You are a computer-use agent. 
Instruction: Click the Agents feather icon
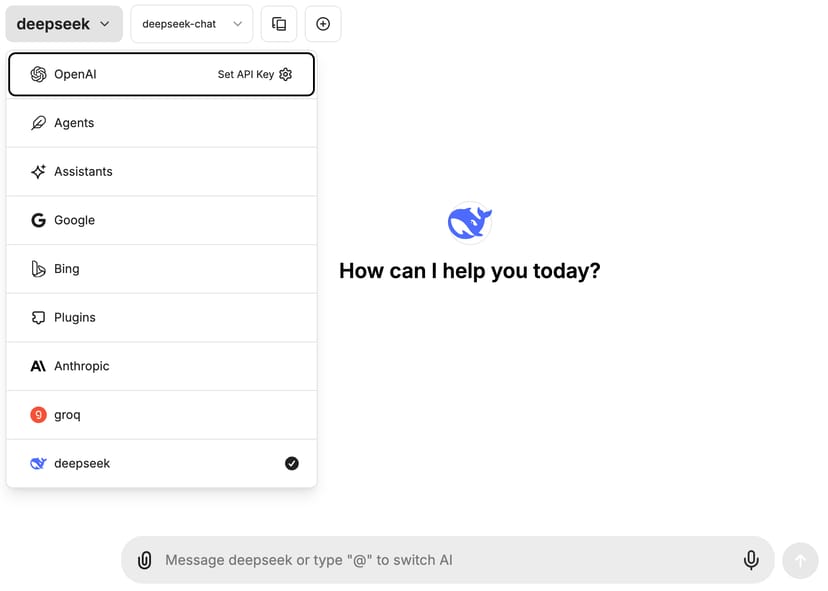(38, 123)
